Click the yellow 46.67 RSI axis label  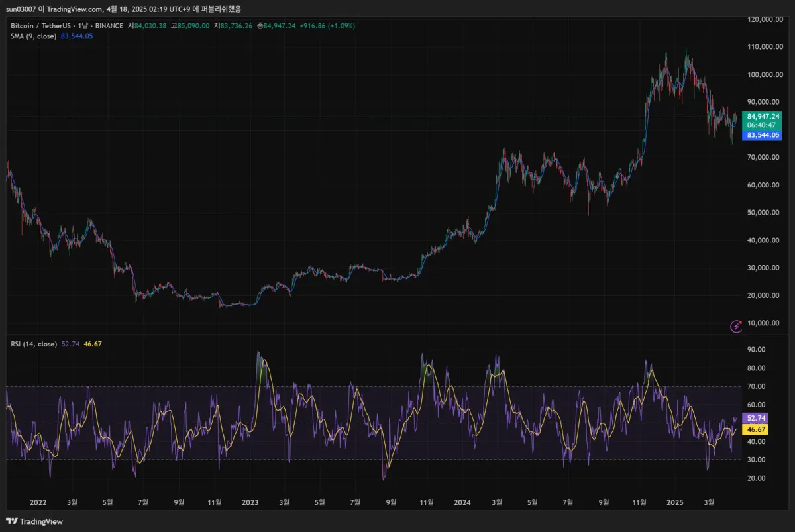coord(756,430)
